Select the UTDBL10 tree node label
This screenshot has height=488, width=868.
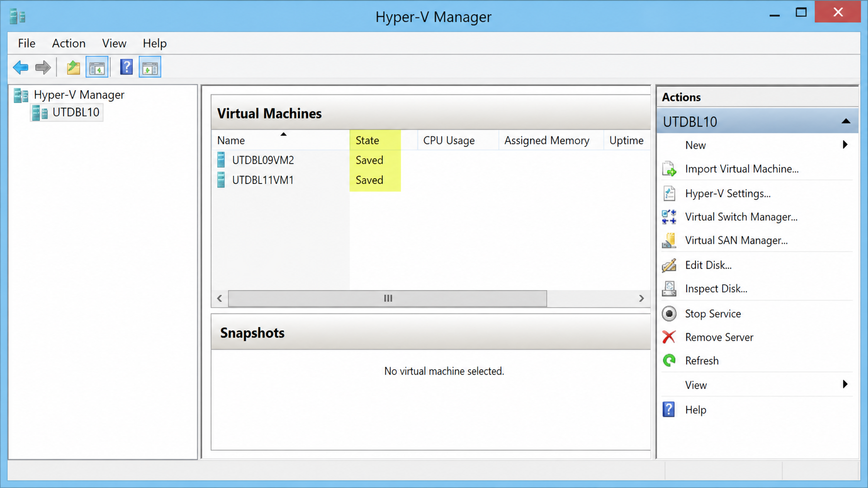[76, 112]
